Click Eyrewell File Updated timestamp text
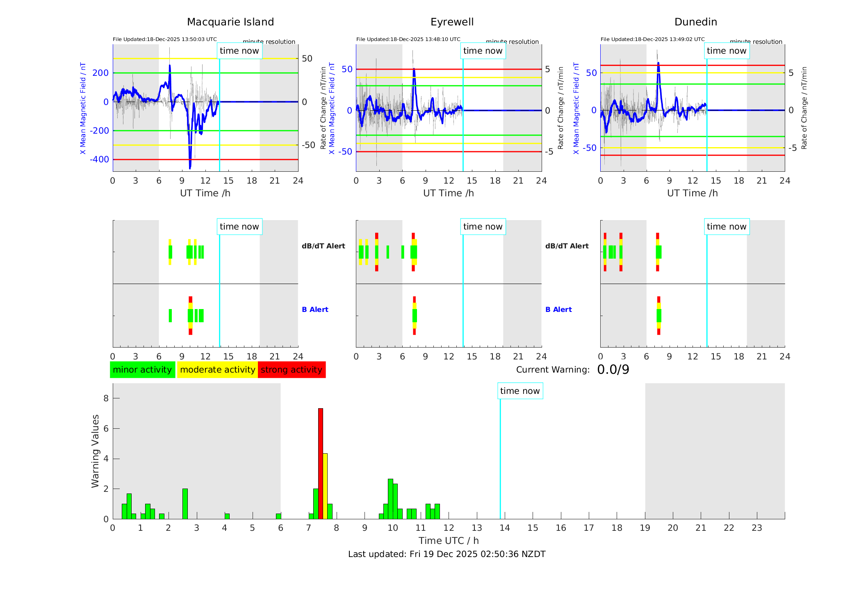The width and height of the screenshot is (868, 589). pos(408,39)
